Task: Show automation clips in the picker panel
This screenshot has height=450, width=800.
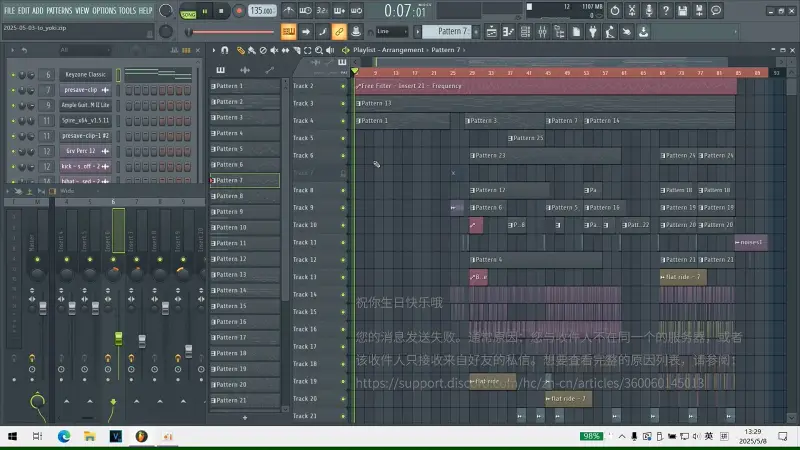Action: 269,70
